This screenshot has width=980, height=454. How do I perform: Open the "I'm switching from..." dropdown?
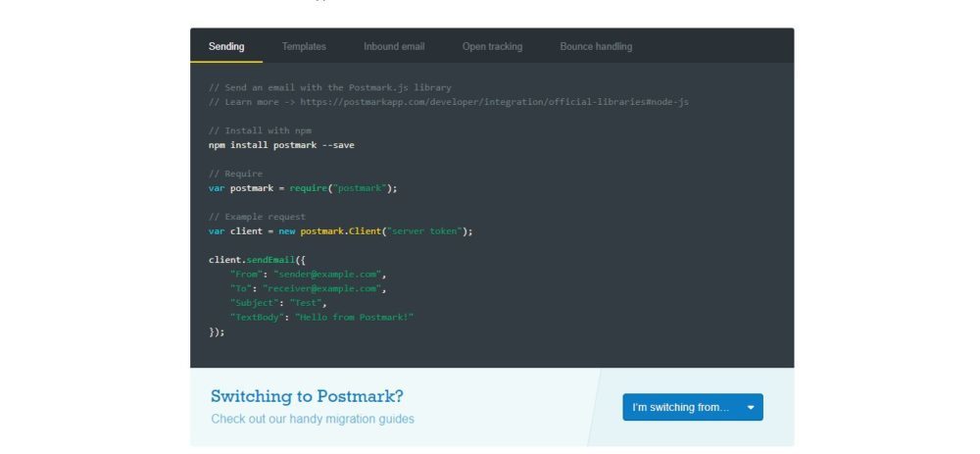click(x=681, y=407)
